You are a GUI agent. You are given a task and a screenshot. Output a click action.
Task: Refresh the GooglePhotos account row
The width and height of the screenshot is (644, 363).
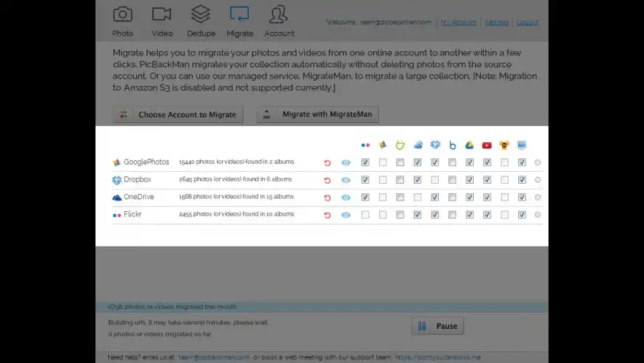327,163
